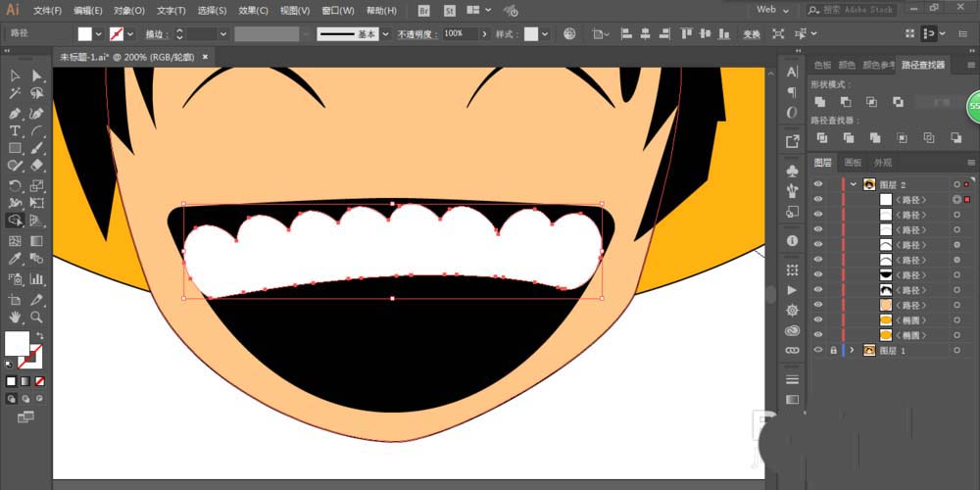The width and height of the screenshot is (980, 490).
Task: Open the 效果(C) menu
Action: 253,11
